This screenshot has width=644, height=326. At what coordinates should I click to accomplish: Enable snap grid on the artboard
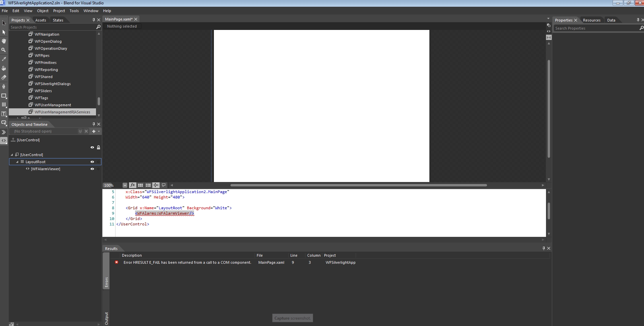pos(140,185)
